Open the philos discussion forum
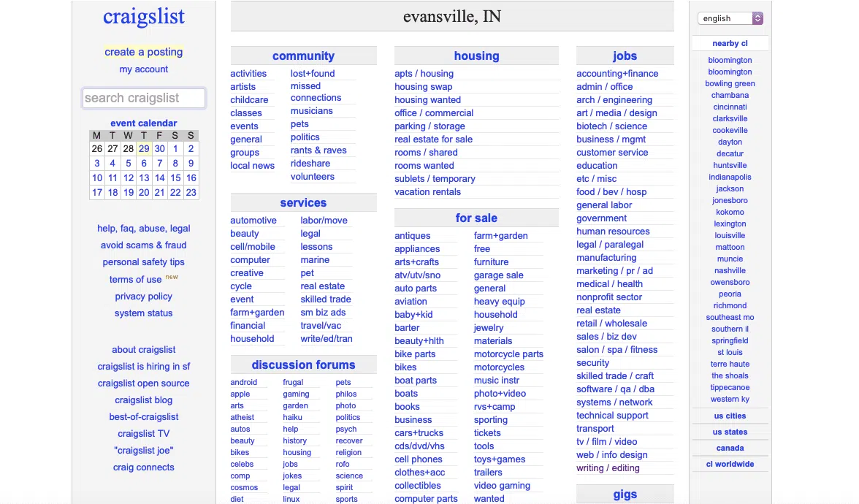 tap(345, 394)
